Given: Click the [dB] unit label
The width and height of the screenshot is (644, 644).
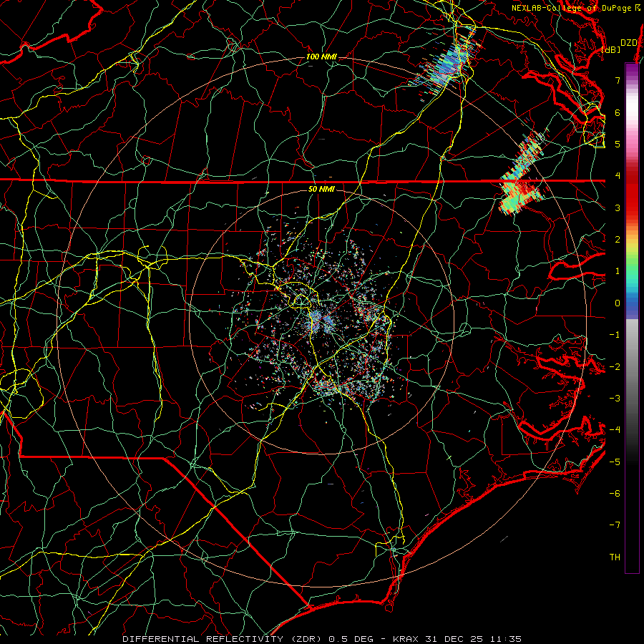Looking at the screenshot, I should (x=611, y=49).
